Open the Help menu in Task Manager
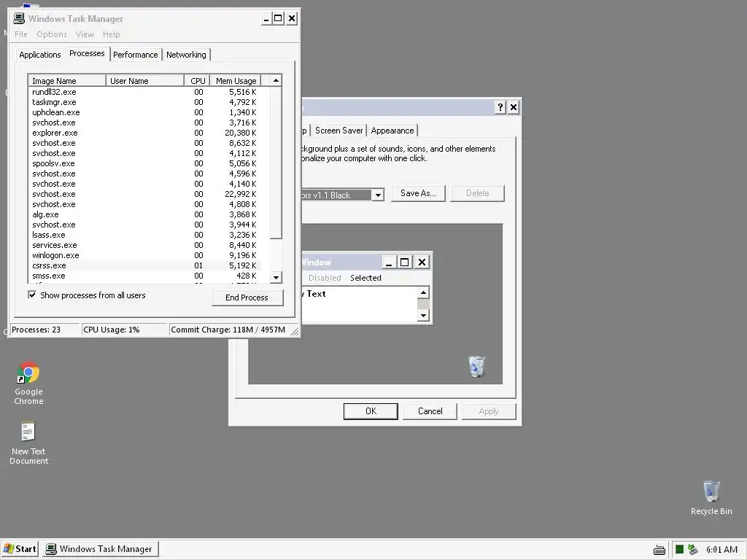The image size is (747, 560). pyautogui.click(x=112, y=34)
